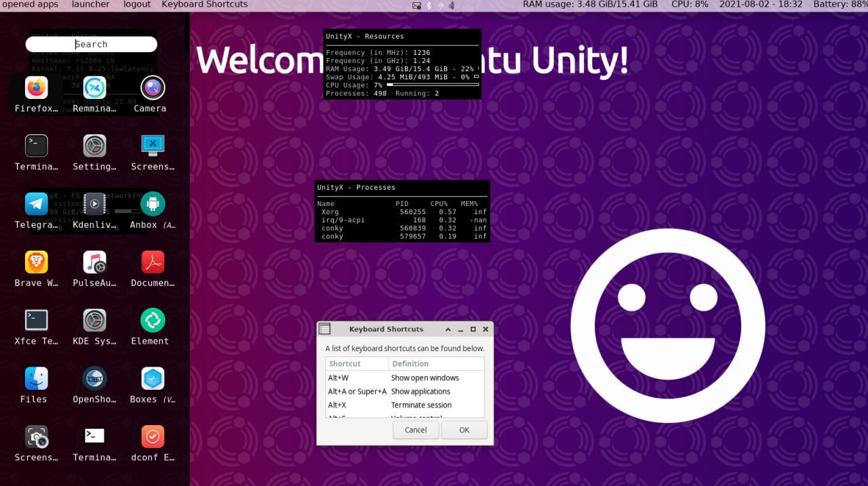Click "Alt+A or Super+A" shortcut cell
The width and height of the screenshot is (868, 486).
(357, 391)
